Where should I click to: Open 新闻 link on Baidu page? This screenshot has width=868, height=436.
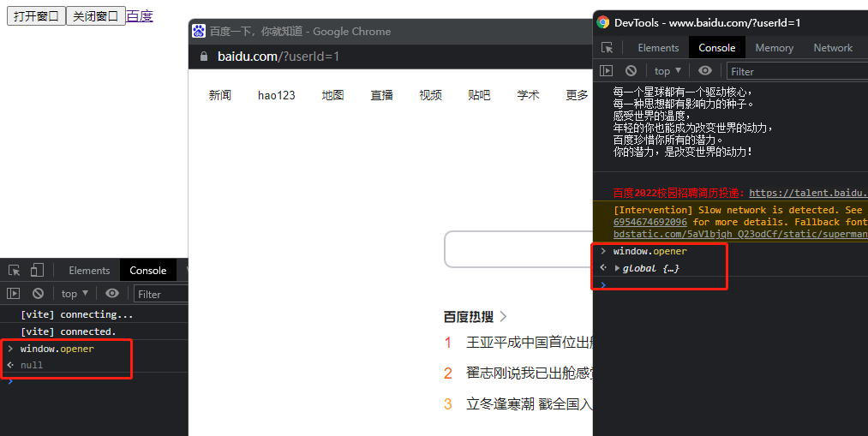219,95
